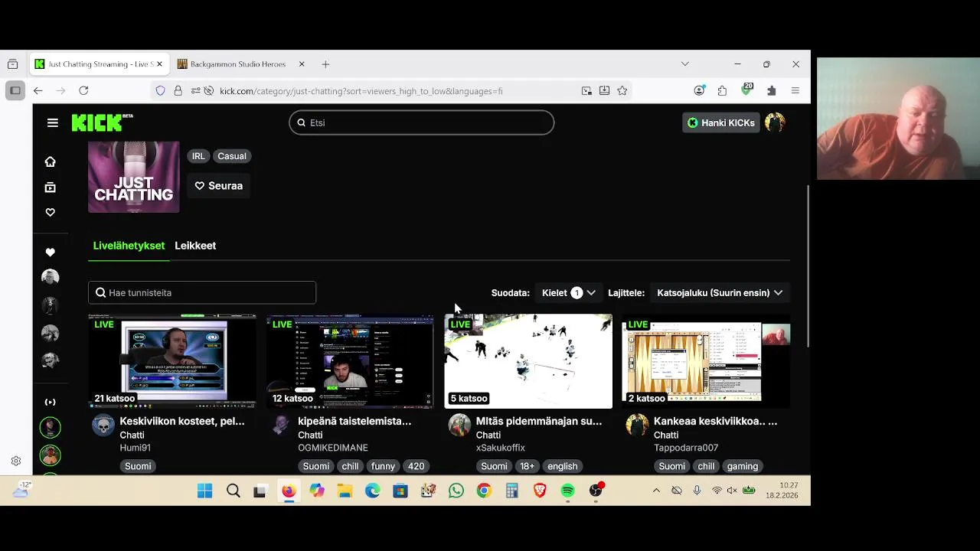
Task: Open first followed channel avatar under the heart
Action: (50, 277)
